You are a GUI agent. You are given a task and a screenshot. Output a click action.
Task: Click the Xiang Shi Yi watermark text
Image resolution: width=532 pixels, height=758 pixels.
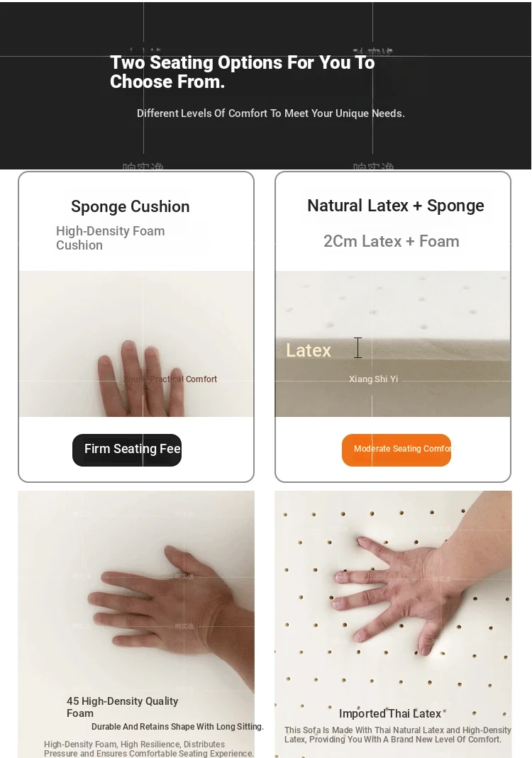point(373,379)
